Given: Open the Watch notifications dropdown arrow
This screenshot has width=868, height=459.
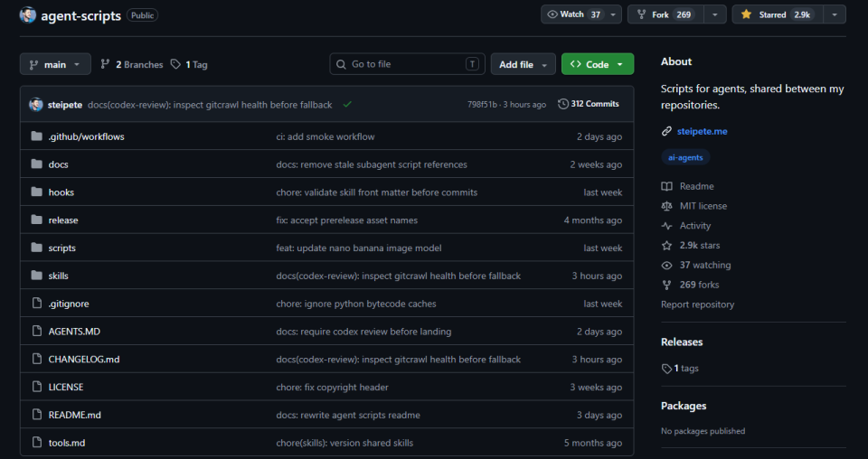Looking at the screenshot, I should pyautogui.click(x=613, y=15).
